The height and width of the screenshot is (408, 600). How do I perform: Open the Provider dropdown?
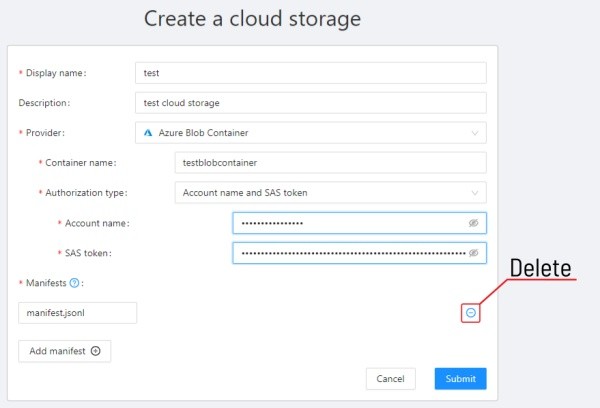point(310,133)
